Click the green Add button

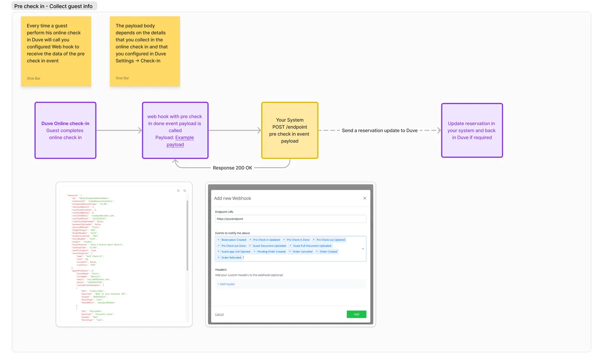point(357,314)
